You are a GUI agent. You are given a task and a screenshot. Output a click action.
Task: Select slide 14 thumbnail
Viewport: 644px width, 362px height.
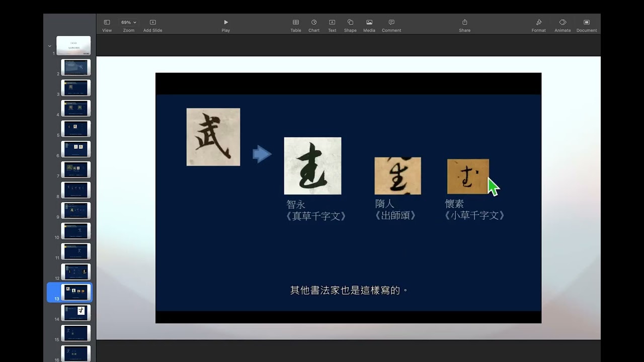75,313
